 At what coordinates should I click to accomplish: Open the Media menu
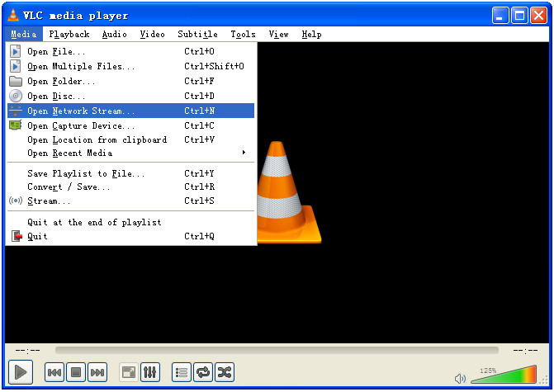tap(24, 35)
